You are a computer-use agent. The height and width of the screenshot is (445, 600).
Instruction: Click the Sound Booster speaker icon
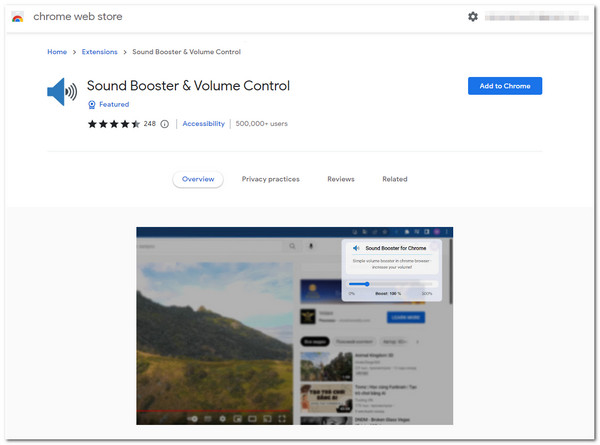62,91
